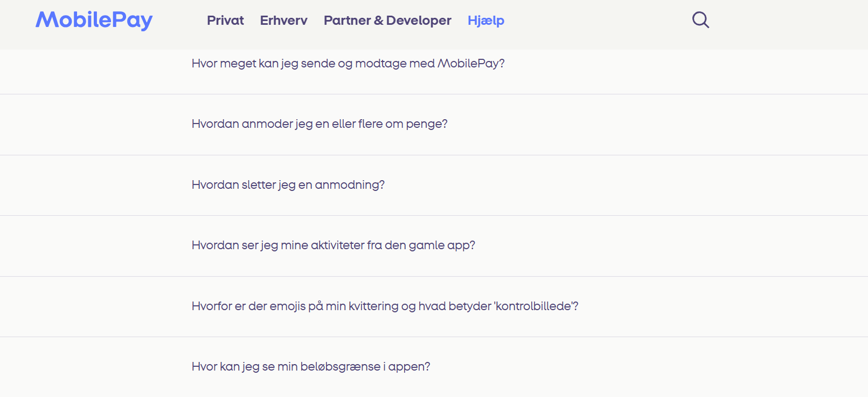Show the answer about deleting a request
Viewport: 868px width, 397px height.
[x=288, y=185]
